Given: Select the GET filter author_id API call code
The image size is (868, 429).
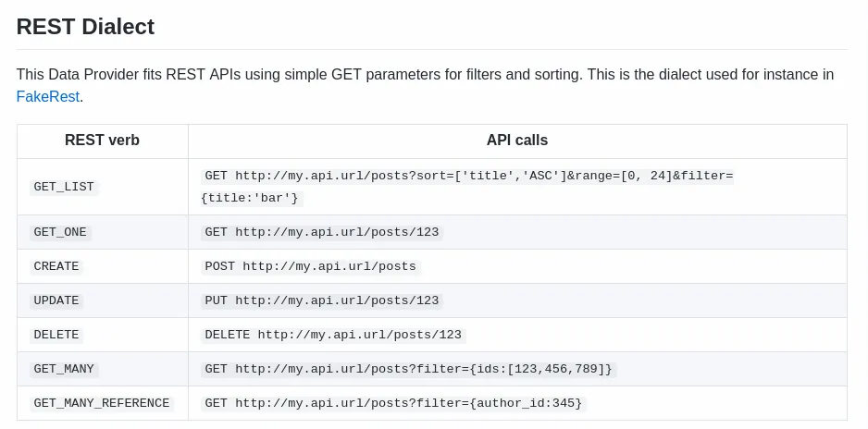Looking at the screenshot, I should click(x=392, y=403).
